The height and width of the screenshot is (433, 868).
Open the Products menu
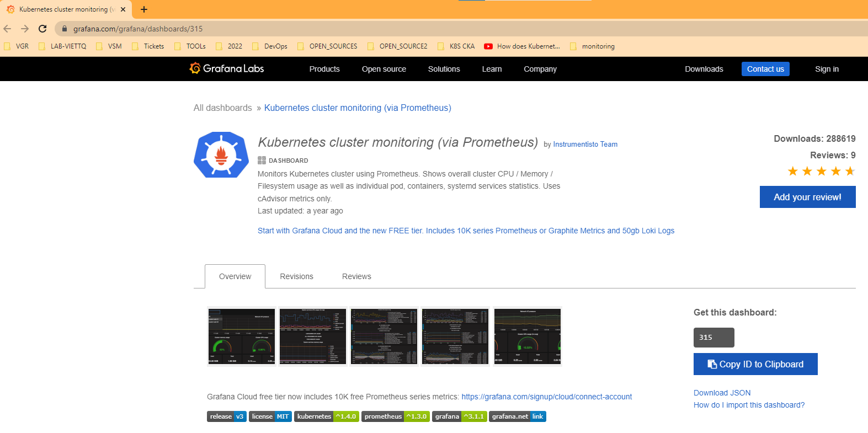pyautogui.click(x=324, y=69)
